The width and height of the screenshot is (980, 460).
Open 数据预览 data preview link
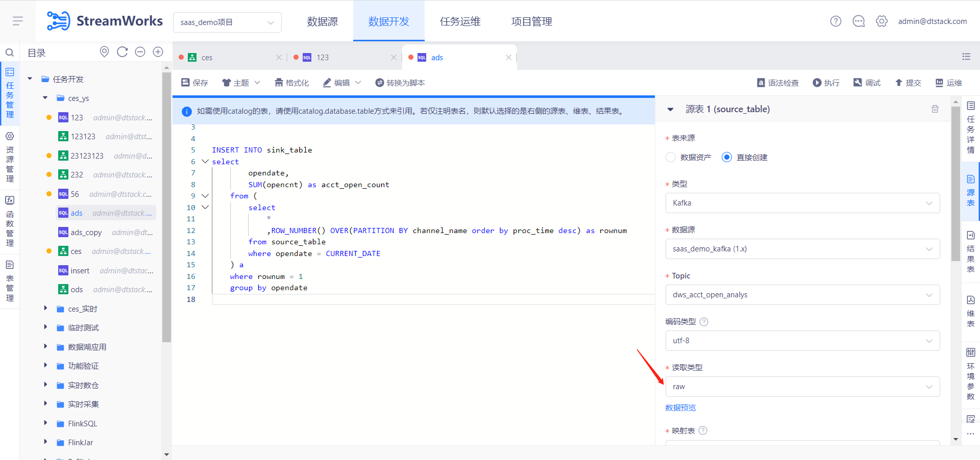point(680,407)
